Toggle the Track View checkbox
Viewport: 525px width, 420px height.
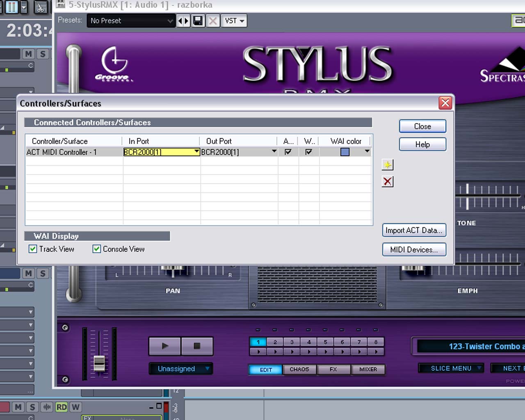tap(33, 249)
